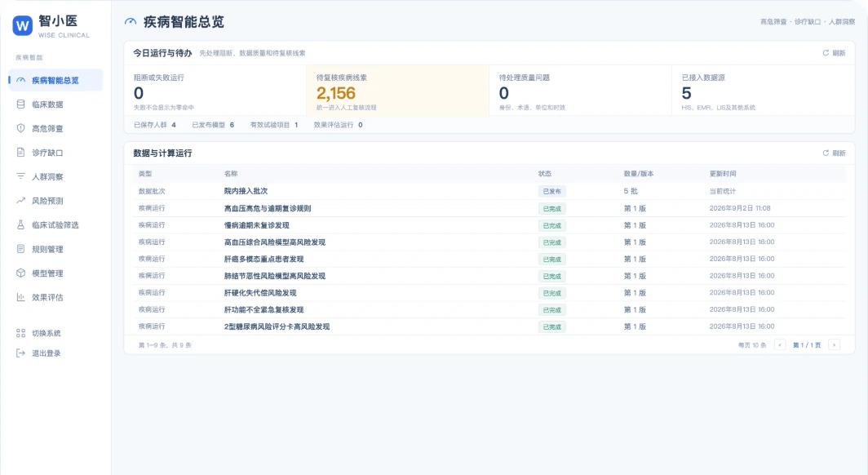Open 人群洞察 menu item
868x475 pixels.
pos(55,176)
